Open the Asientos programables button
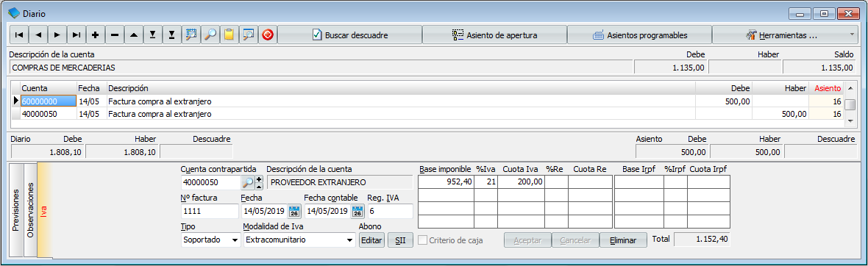Image resolution: width=868 pixels, height=266 pixels. (639, 35)
